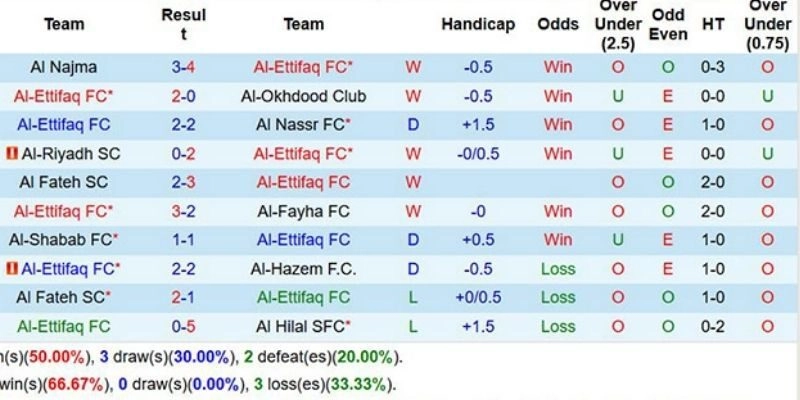The width and height of the screenshot is (800, 400).
Task: Open the Al-Okhdood Club team page
Action: point(303,96)
